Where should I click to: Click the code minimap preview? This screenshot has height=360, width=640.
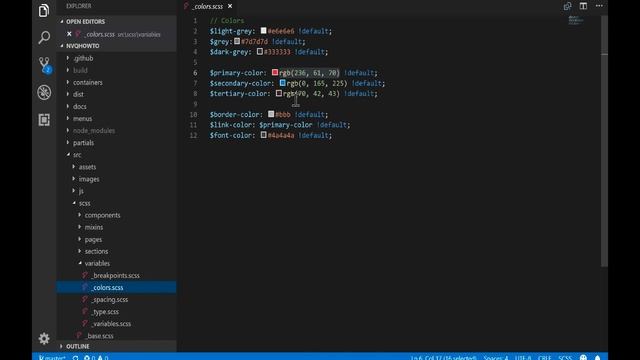[x=576, y=20]
